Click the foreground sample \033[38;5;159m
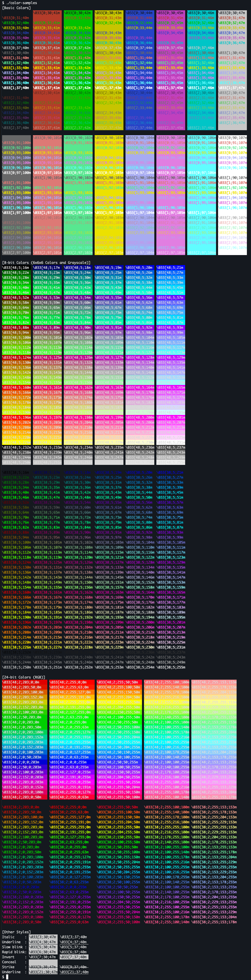 (x=171, y=587)
